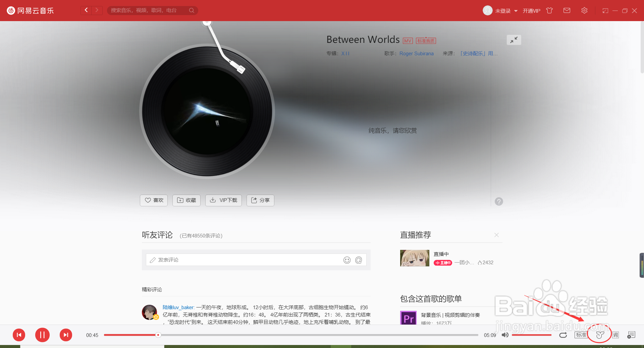Open the 标准 sound quality selector

(x=581, y=335)
